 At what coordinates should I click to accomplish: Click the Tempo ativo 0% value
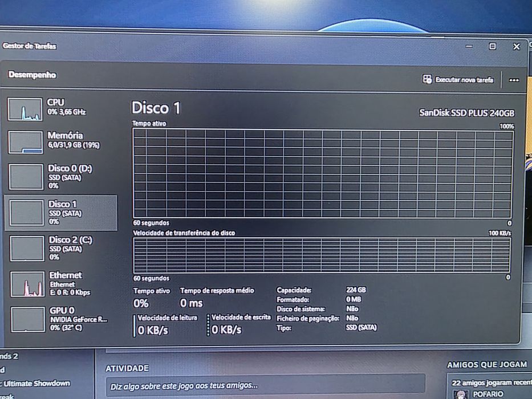(141, 303)
